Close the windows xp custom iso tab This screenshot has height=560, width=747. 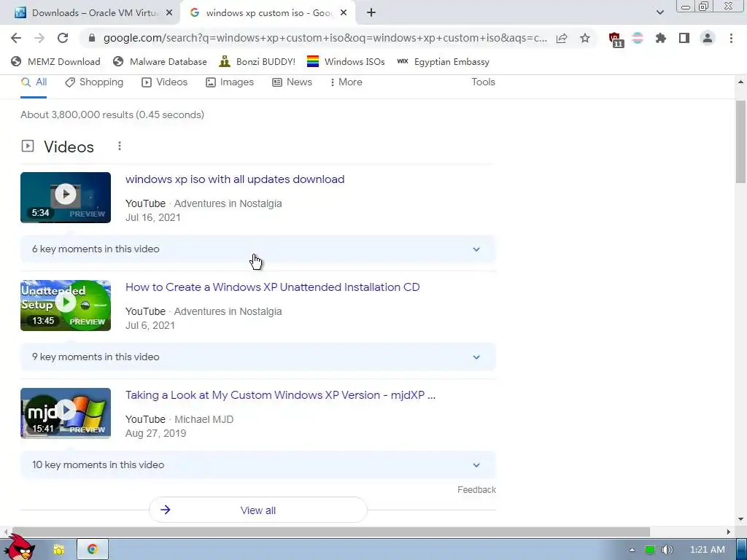pos(344,13)
